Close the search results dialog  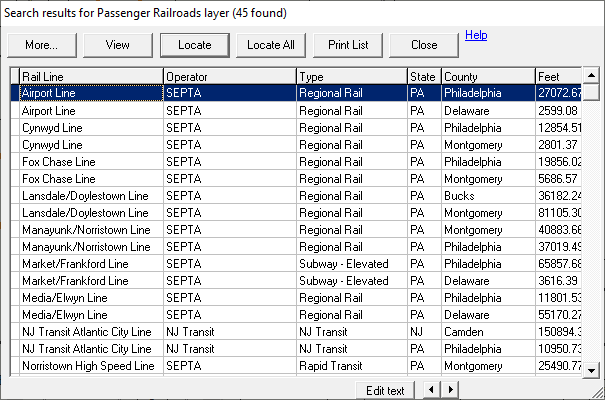(424, 45)
